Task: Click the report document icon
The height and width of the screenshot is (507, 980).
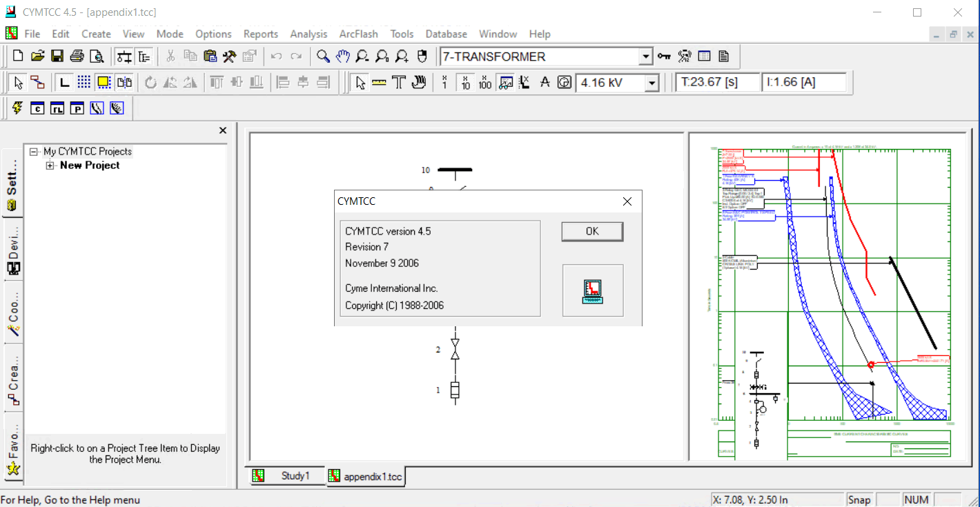Action: 723,57
